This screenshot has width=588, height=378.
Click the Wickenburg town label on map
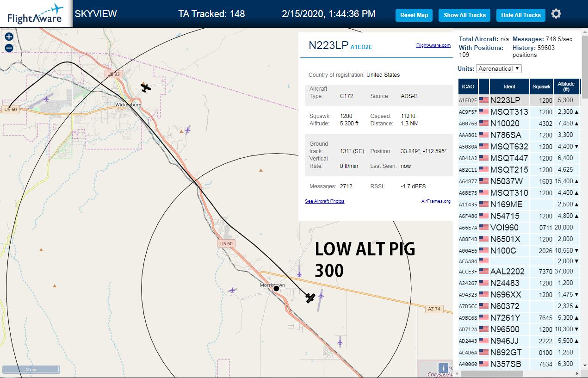[x=128, y=105]
